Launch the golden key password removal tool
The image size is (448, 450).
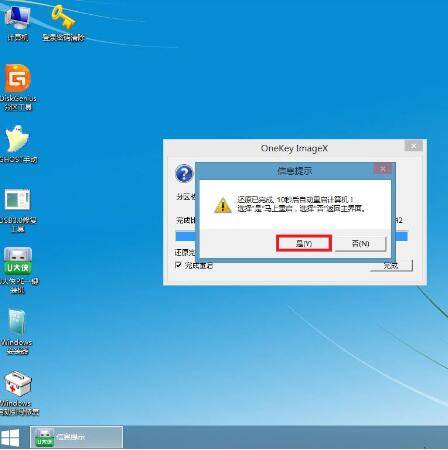pos(63,23)
